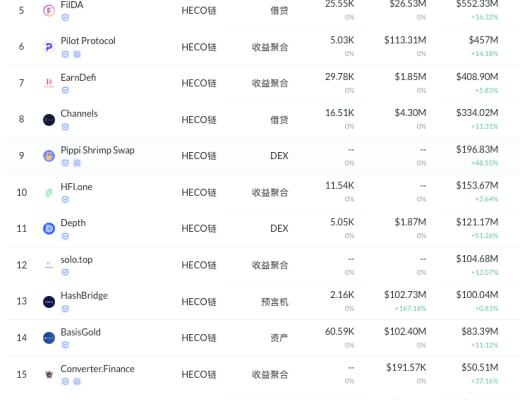Click $196.83M value for Pippi Shrimp Swap
The width and height of the screenshot is (520, 400).
point(477,149)
